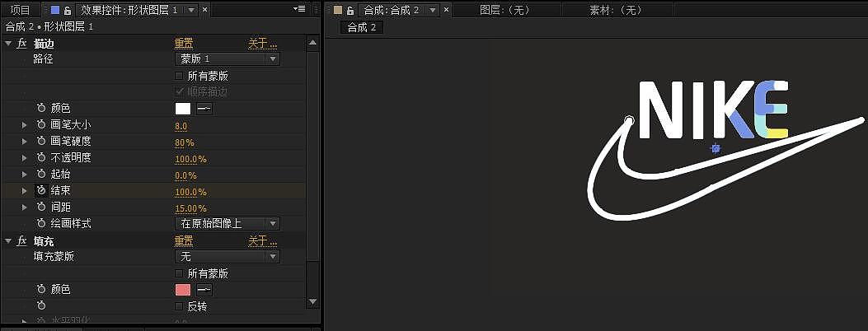Select the swoosh mask path start vertex
This screenshot has height=331, width=868.
(x=630, y=119)
